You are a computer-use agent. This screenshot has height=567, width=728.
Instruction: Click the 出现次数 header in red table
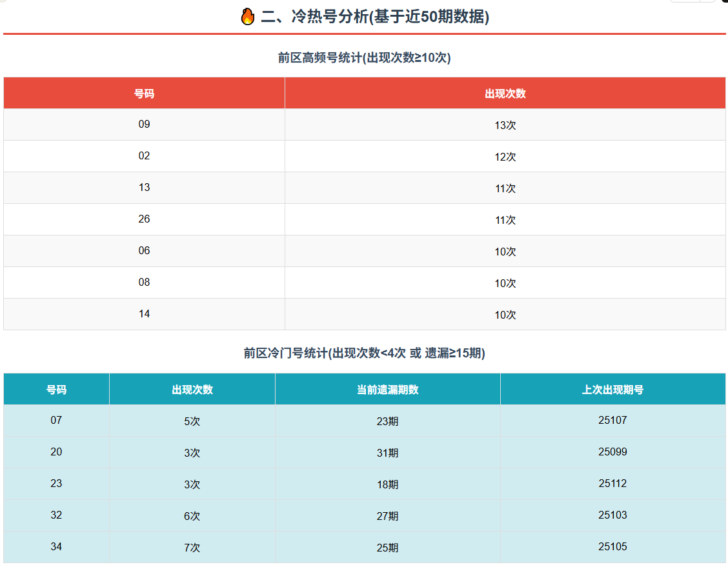pyautogui.click(x=505, y=94)
